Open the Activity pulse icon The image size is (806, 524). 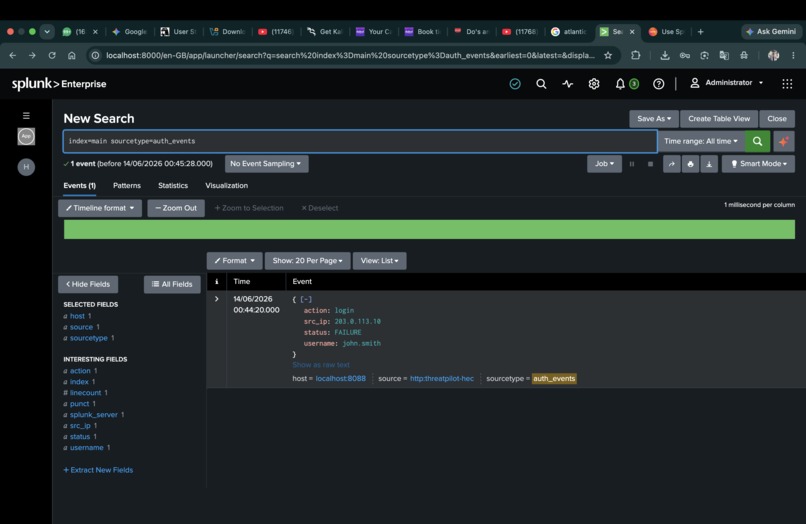click(567, 84)
